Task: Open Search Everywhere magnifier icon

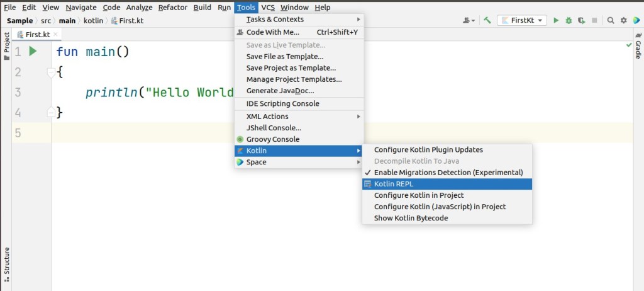Action: (x=611, y=20)
